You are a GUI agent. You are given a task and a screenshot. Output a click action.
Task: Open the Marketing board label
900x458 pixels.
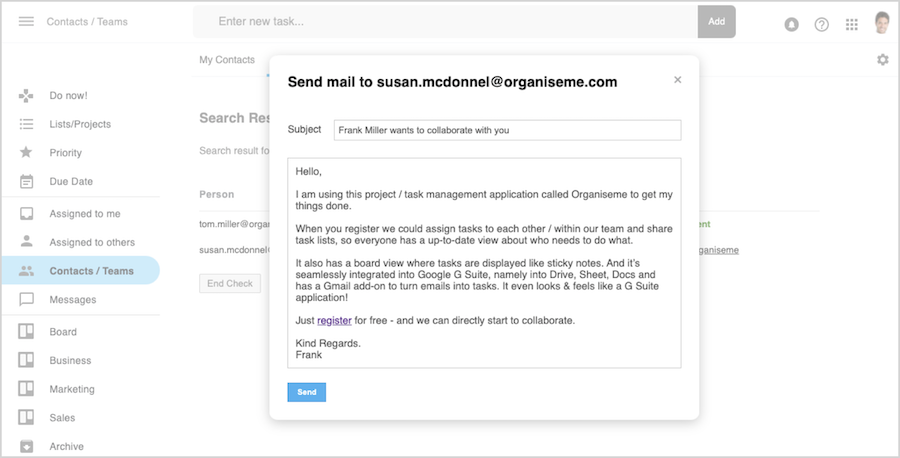(x=72, y=390)
